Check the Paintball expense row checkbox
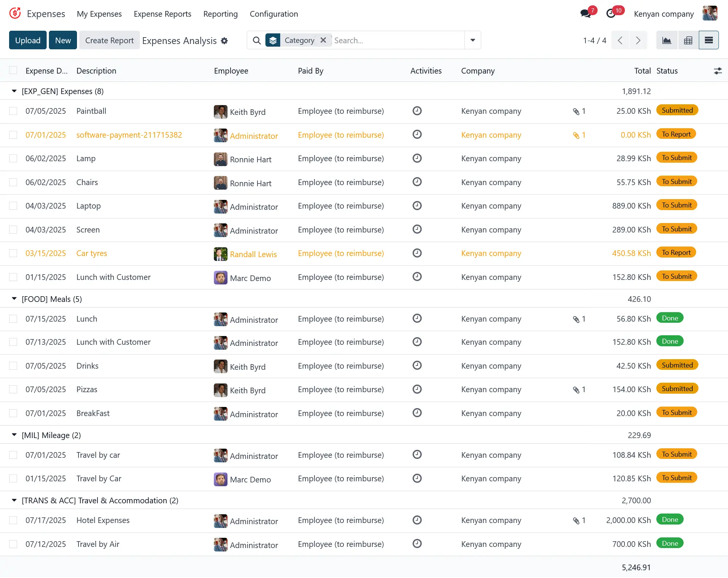This screenshot has width=728, height=578. click(x=13, y=111)
